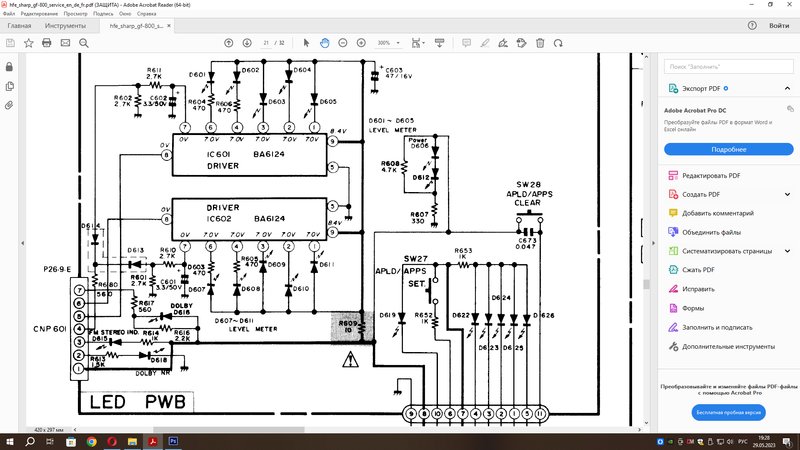This screenshot has height=450, width=800.
Task: Open the Help question mark icon
Action: [x=752, y=26]
